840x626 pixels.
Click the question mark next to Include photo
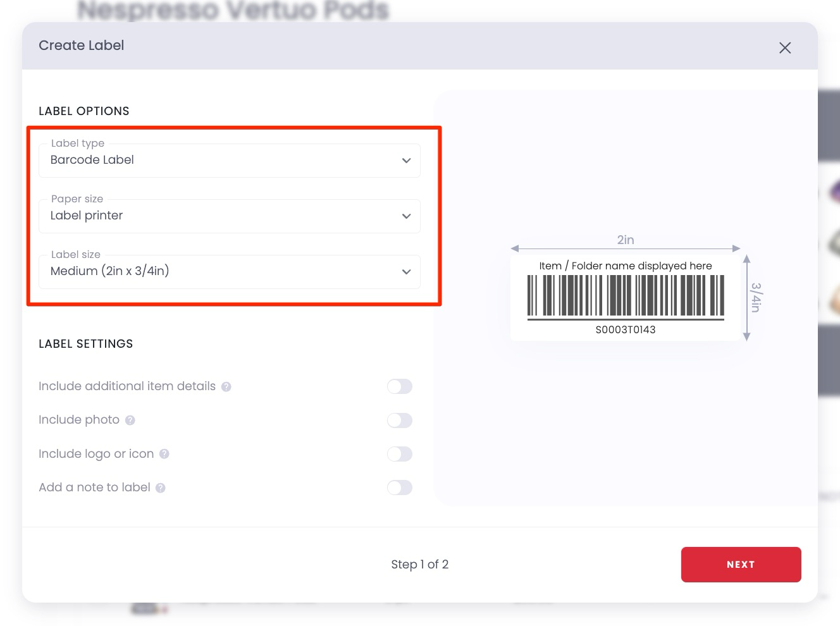(x=130, y=420)
